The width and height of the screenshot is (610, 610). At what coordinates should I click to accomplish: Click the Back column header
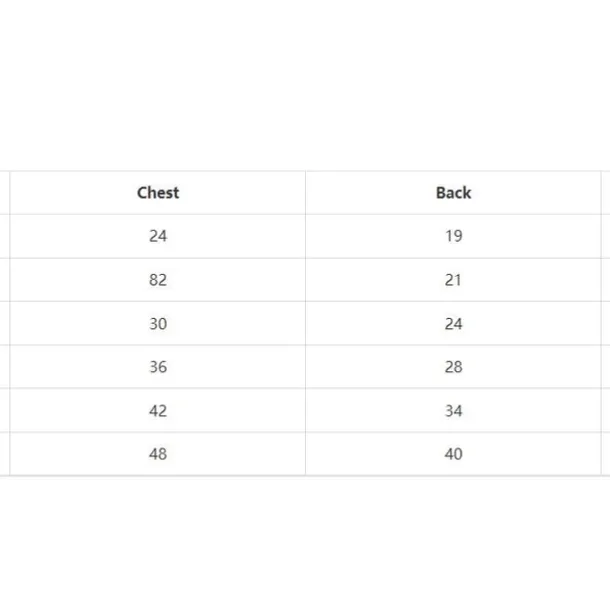point(453,193)
